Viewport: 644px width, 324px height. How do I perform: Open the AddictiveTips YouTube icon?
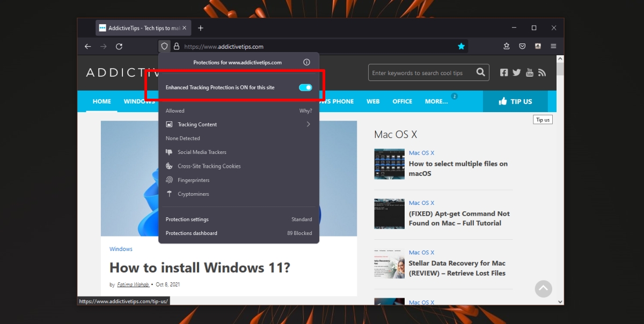click(x=530, y=72)
